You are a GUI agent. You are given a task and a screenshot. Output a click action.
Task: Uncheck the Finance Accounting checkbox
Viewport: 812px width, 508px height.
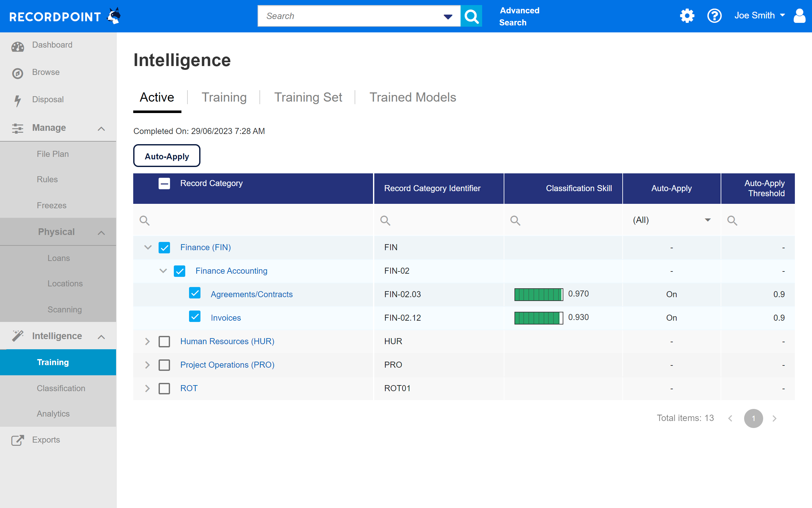point(180,271)
